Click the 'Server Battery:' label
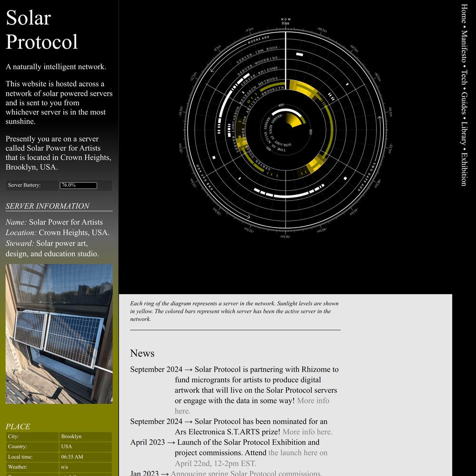The image size is (476, 476). tap(24, 185)
